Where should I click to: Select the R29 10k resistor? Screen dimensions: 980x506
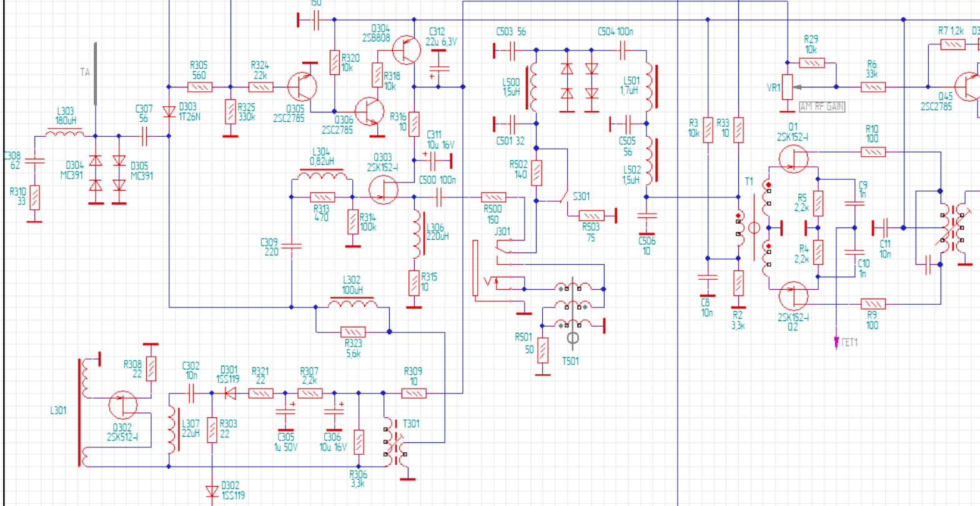(811, 62)
